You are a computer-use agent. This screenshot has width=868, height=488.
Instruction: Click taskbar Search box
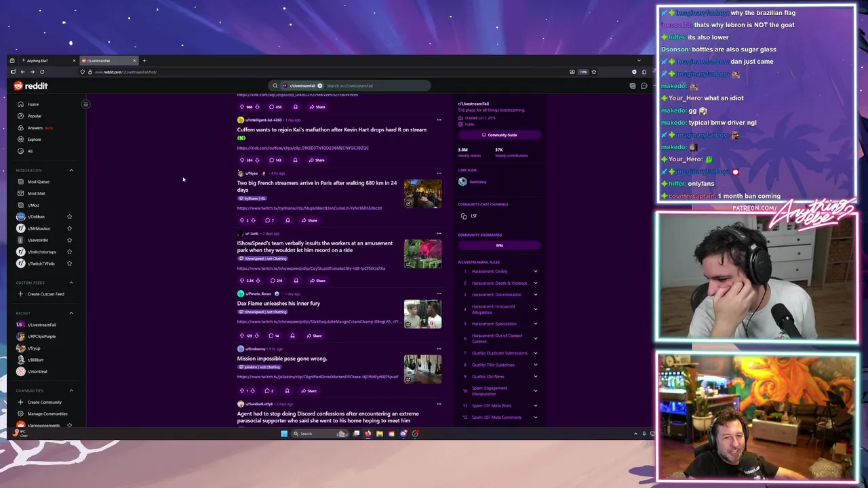point(319,434)
